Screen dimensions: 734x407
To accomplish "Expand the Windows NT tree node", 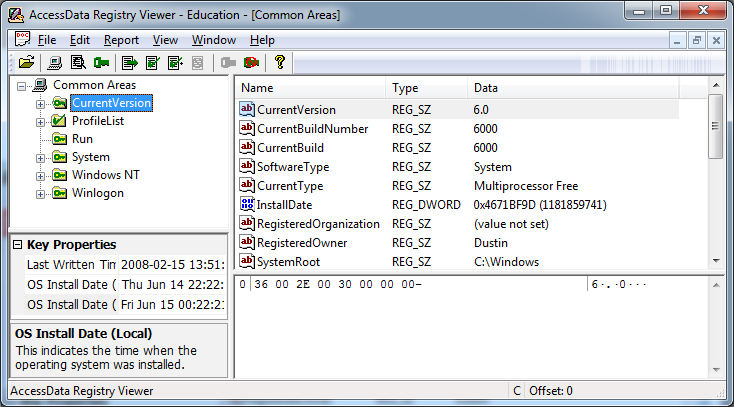I will (40, 176).
